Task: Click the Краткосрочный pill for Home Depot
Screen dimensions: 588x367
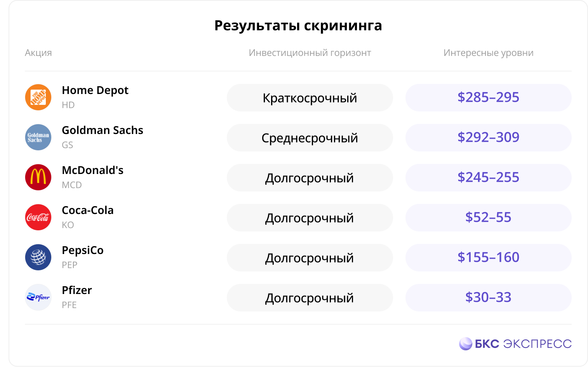Action: tap(310, 97)
